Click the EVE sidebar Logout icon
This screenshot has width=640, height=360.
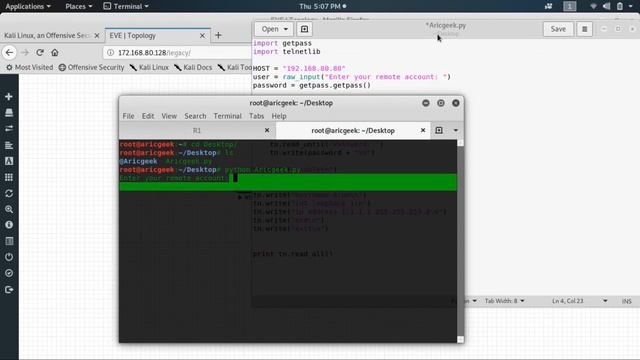pos(9,289)
